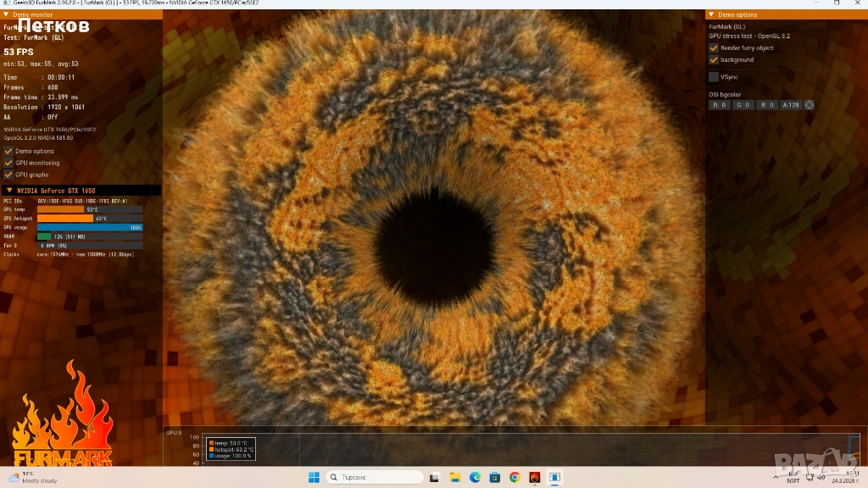Click the taskbar search box
The width and height of the screenshot is (868, 488).
373,477
